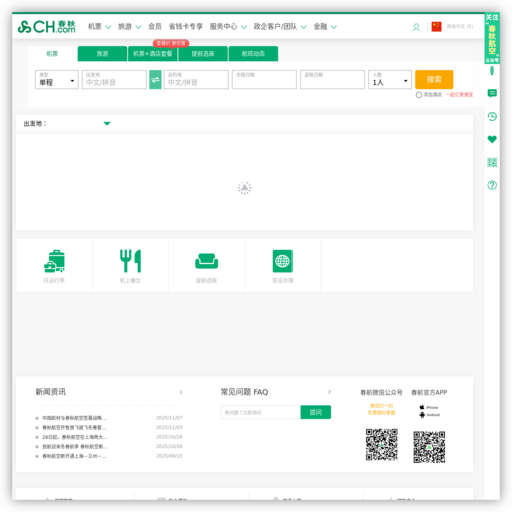The height and width of the screenshot is (512, 512).
Task: Click the CH.com Spring Airlines logo
Action: coord(47,27)
